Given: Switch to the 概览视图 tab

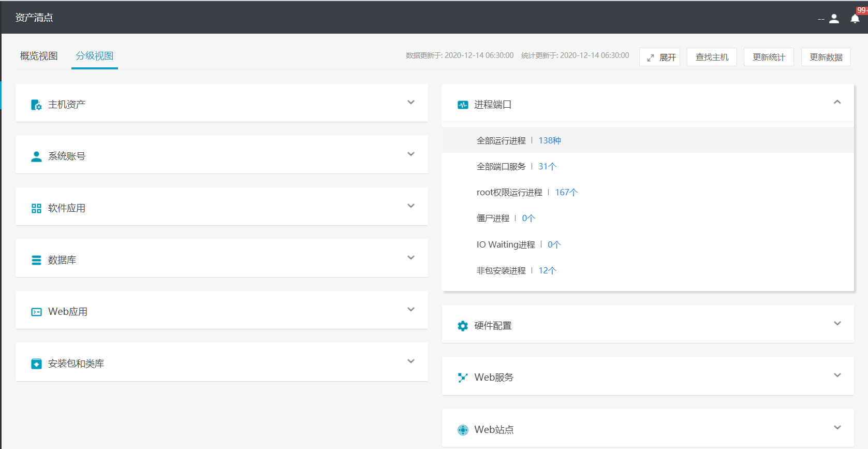Looking at the screenshot, I should click(39, 56).
